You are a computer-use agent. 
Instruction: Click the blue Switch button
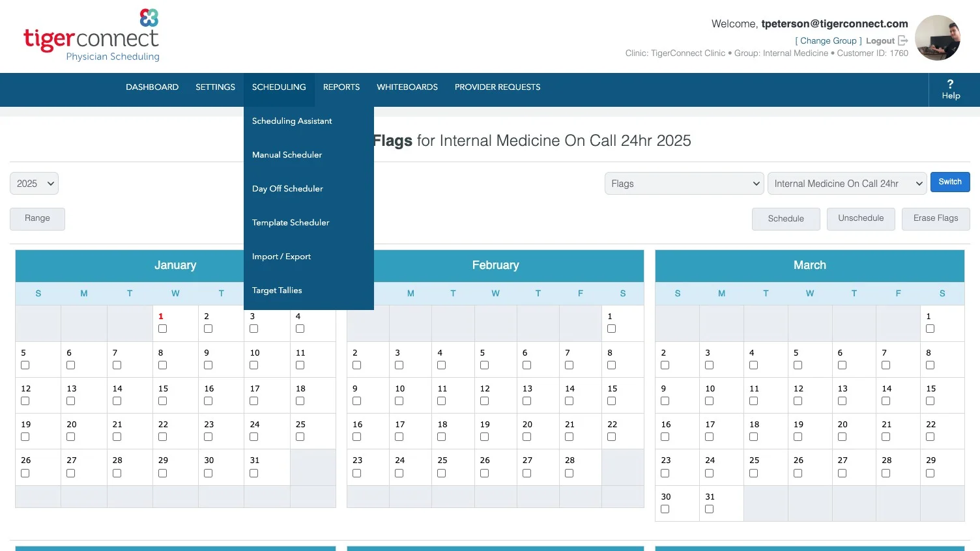click(950, 182)
